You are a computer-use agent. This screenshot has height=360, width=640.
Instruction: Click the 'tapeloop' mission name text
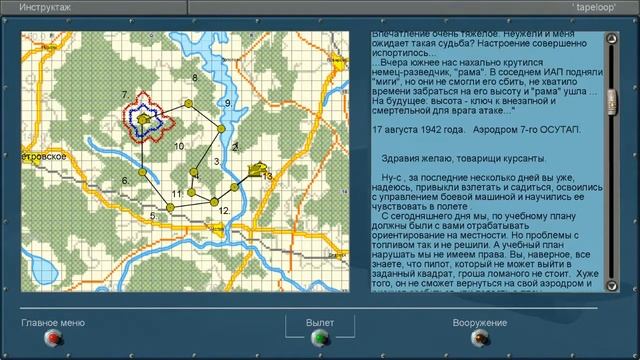pyautogui.click(x=593, y=8)
